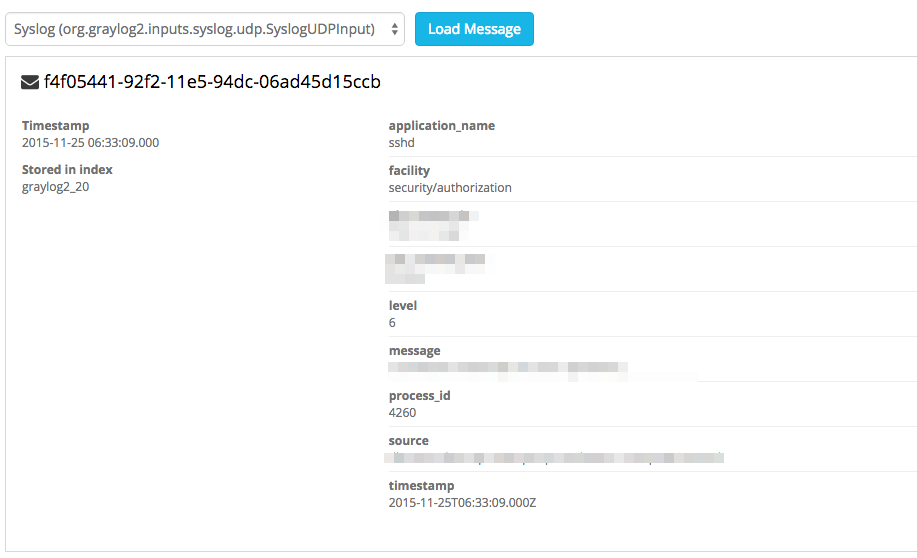
Task: Open the Syslog input selection dropdown
Action: click(204, 29)
